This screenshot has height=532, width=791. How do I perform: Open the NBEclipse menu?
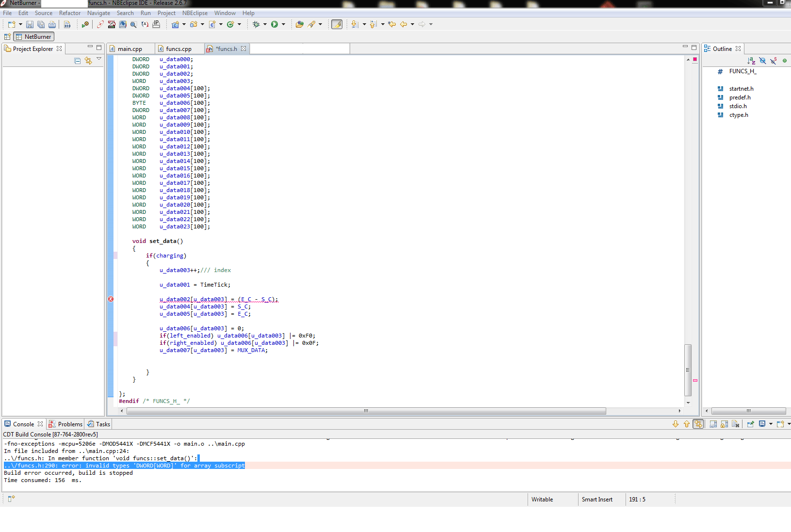(195, 13)
